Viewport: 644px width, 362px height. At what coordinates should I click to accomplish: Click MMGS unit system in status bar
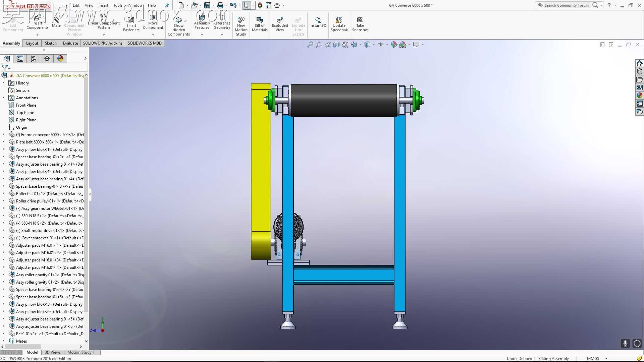pyautogui.click(x=593, y=358)
